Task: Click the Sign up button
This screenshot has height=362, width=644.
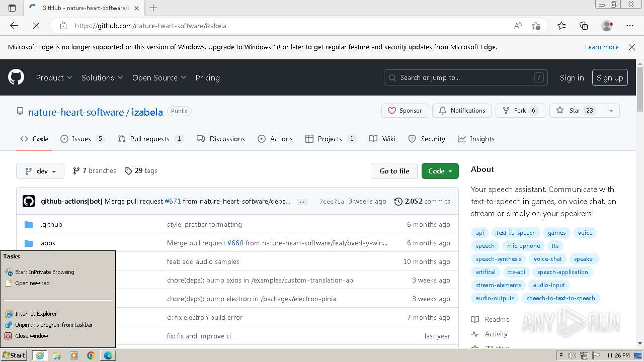Action: tap(610, 77)
